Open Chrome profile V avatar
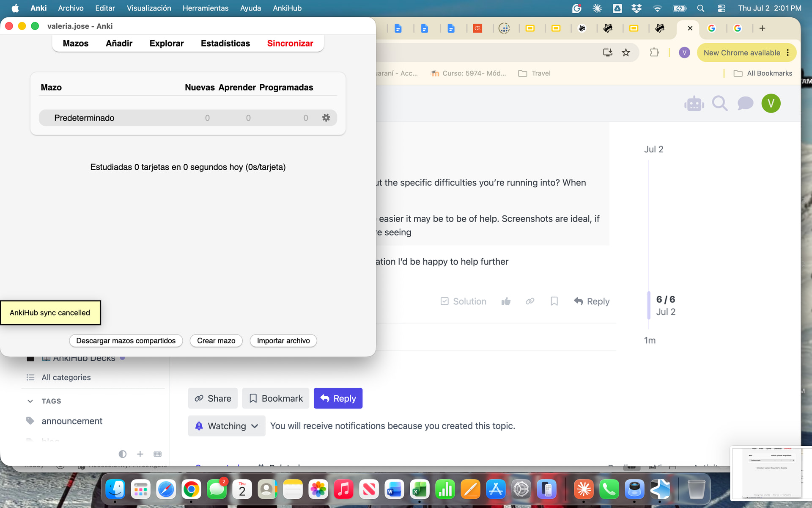 pyautogui.click(x=684, y=52)
